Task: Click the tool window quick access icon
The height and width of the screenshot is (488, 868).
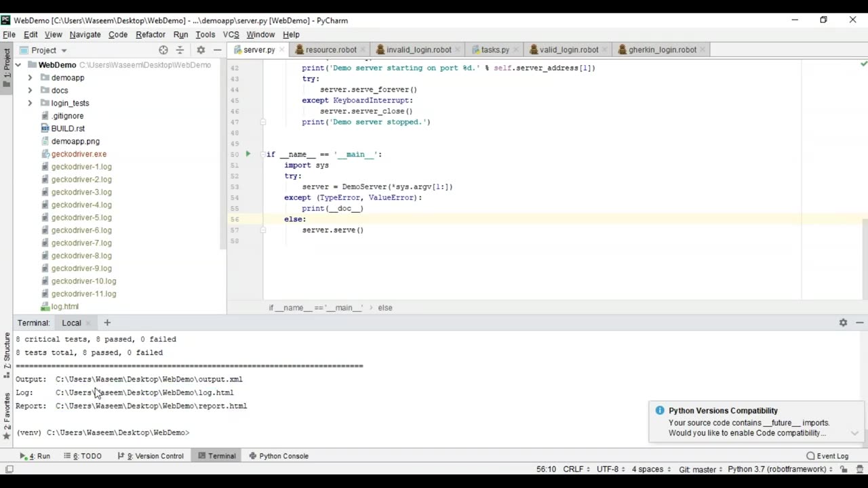Action: pyautogui.click(x=9, y=469)
